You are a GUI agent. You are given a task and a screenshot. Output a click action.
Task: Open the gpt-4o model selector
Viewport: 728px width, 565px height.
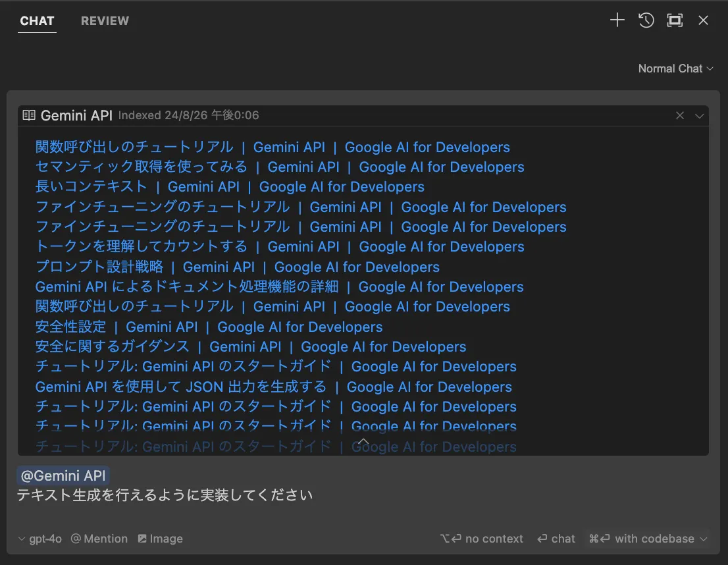pos(40,539)
